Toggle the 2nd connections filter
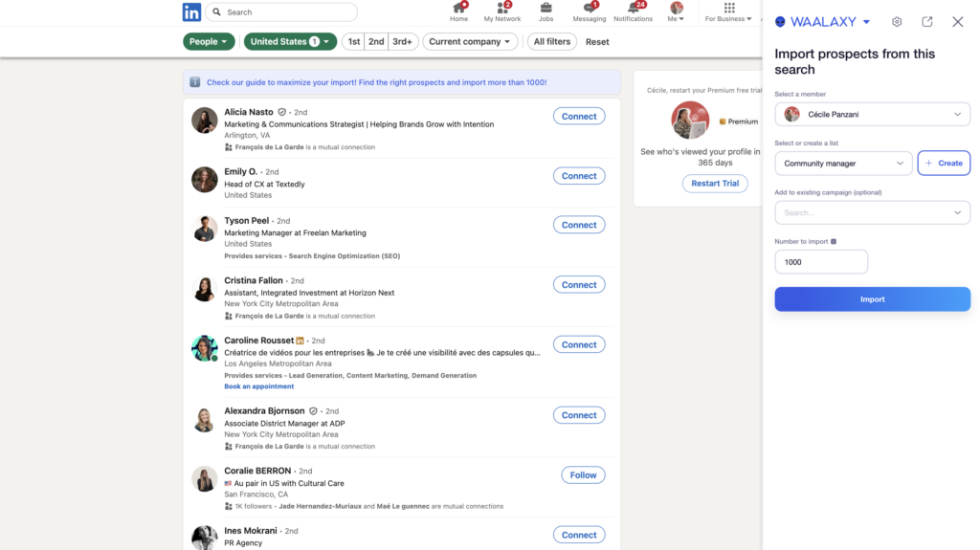This screenshot has height=550, width=980. click(x=376, y=41)
